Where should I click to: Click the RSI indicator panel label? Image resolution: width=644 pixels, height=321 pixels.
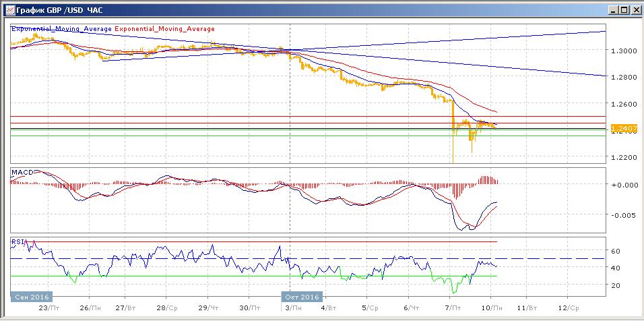(18, 242)
